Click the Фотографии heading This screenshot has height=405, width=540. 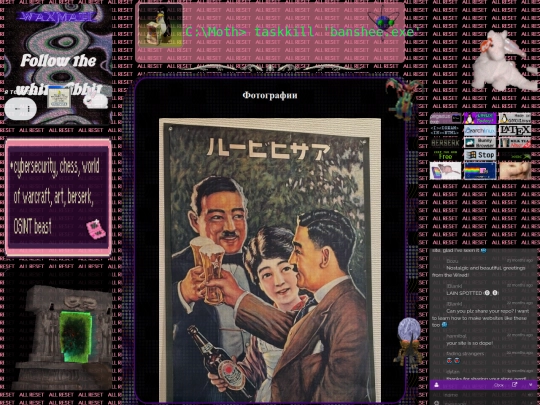(x=270, y=95)
